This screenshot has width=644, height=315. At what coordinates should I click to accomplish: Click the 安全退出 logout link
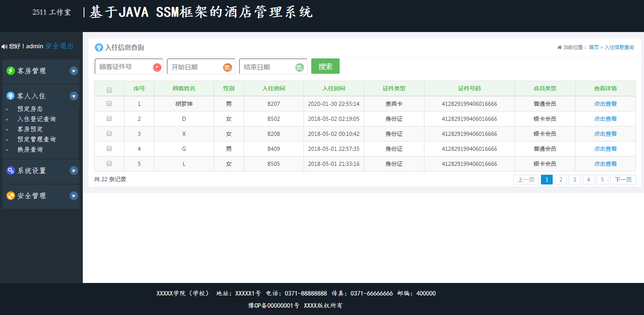pos(59,46)
